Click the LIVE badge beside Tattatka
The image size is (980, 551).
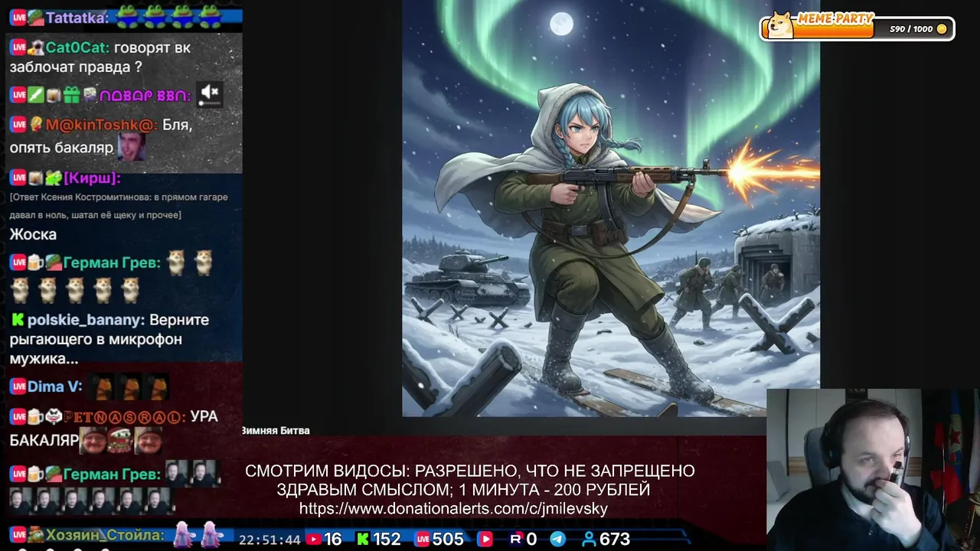tap(18, 17)
